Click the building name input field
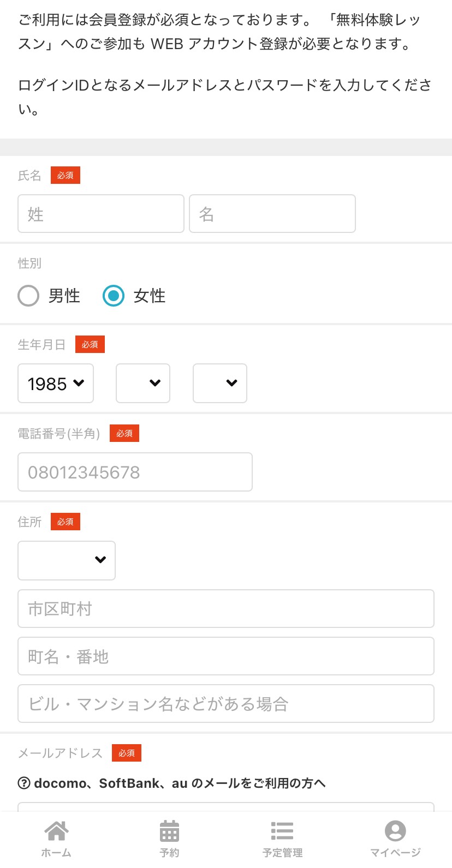 click(225, 703)
